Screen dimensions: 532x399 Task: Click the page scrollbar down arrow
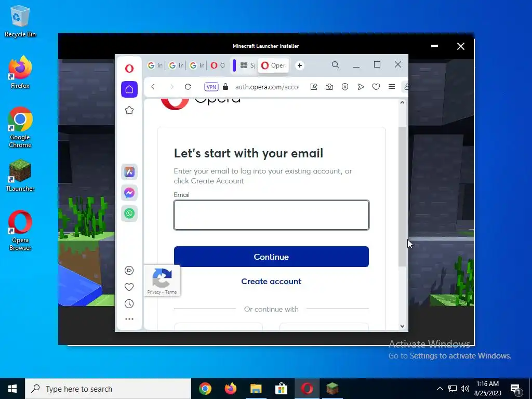tap(403, 326)
